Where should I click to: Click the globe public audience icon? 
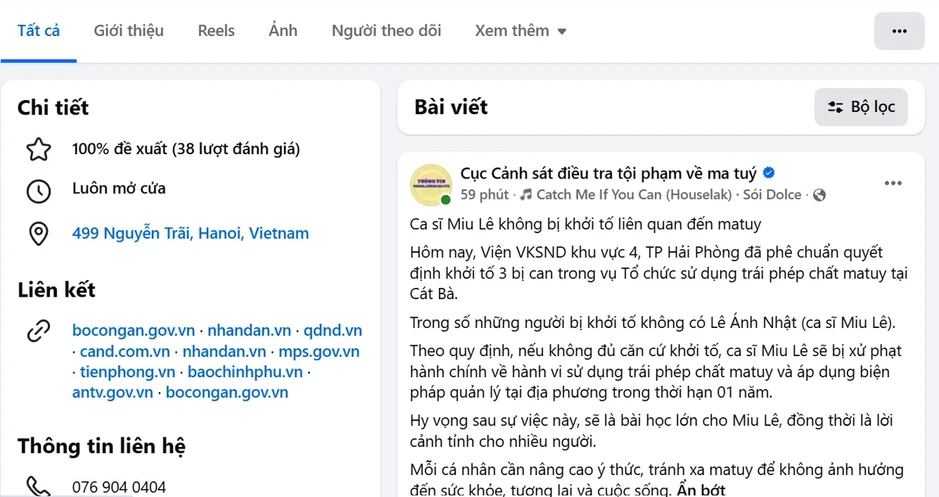click(x=819, y=195)
